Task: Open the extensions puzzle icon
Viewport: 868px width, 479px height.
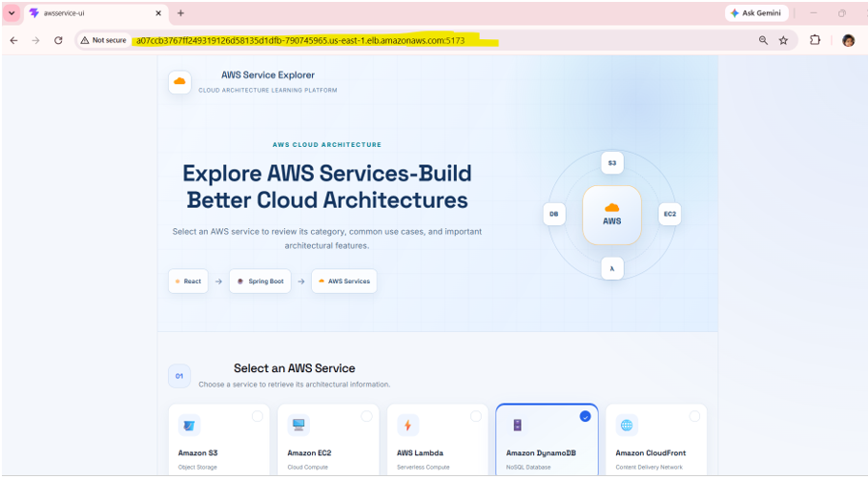Action: point(815,40)
